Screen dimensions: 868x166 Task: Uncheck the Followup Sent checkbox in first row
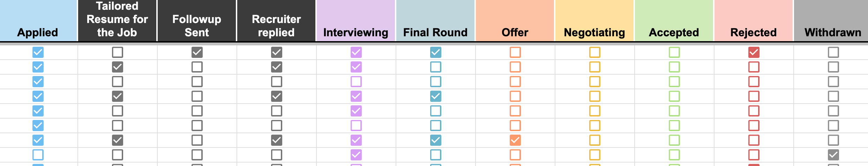[197, 52]
